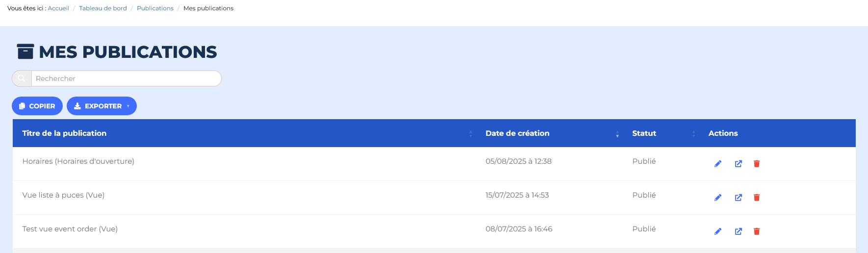Sort by Date de création column
Screen dimensions: 868x253
click(517, 133)
